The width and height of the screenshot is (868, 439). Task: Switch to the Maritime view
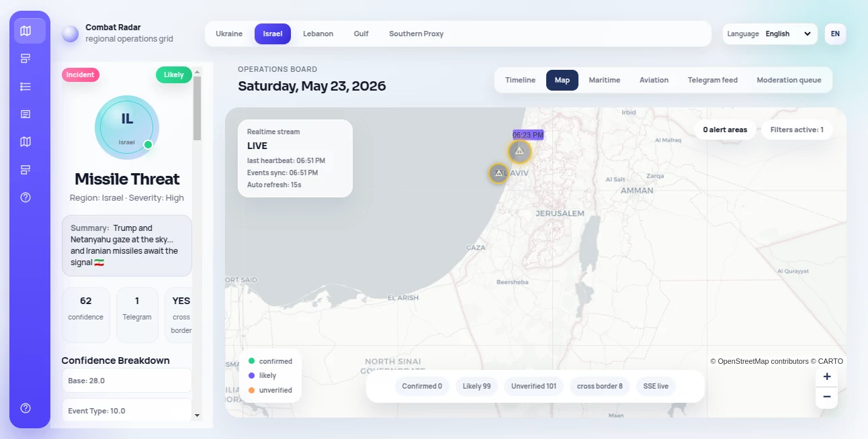(605, 80)
